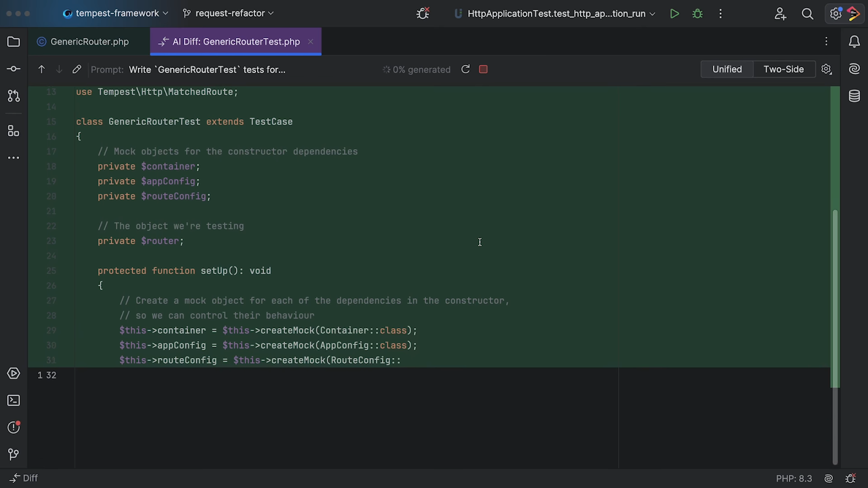The width and height of the screenshot is (868, 488).
Task: Open the AI Assistant spiral icon in right sidebar
Action: [854, 69]
